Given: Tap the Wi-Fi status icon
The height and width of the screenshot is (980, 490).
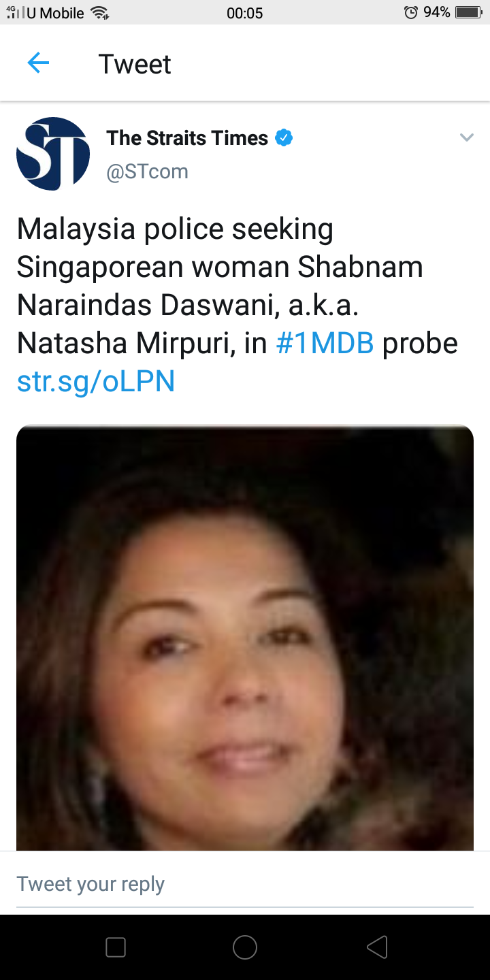Looking at the screenshot, I should [x=99, y=12].
